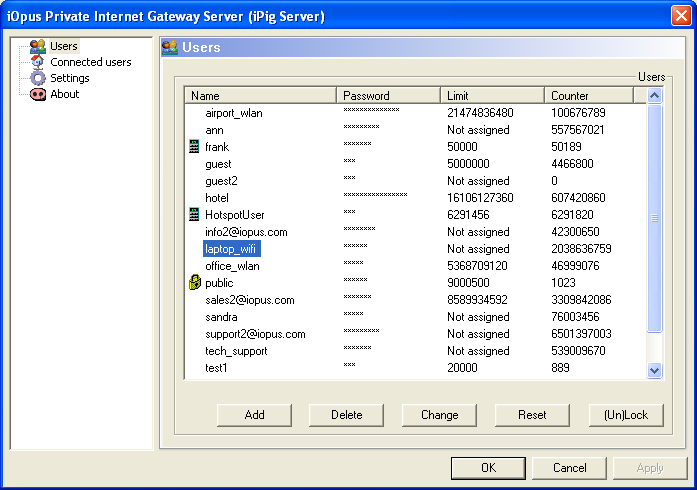
Task: Click the Settings gear icon
Action: (x=38, y=78)
